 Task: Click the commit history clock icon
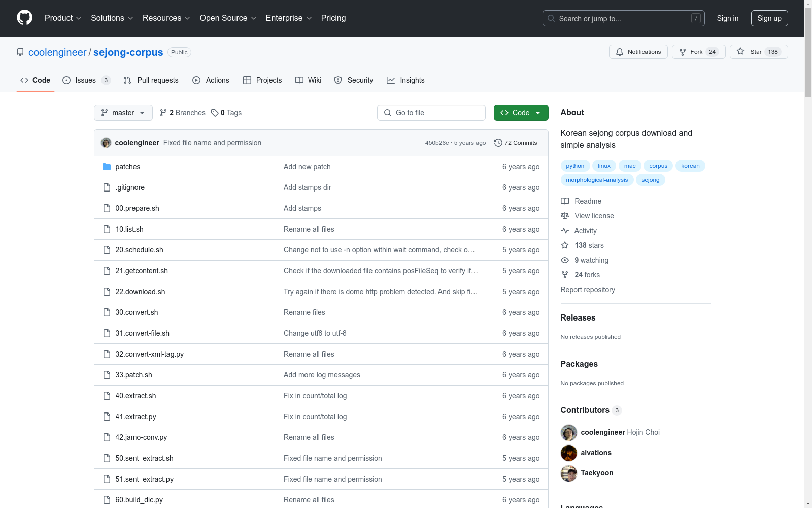coord(498,143)
